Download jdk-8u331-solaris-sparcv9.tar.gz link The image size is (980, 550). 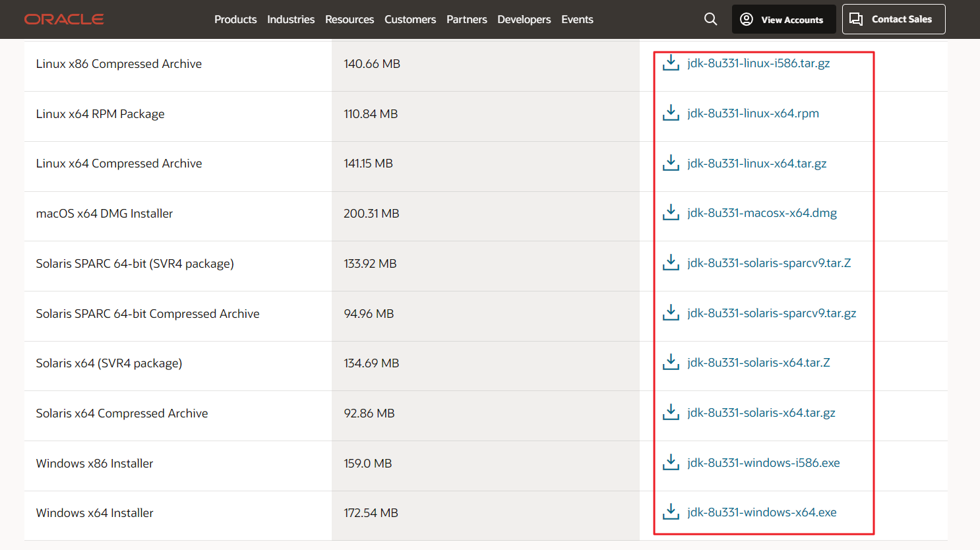pyautogui.click(x=772, y=313)
